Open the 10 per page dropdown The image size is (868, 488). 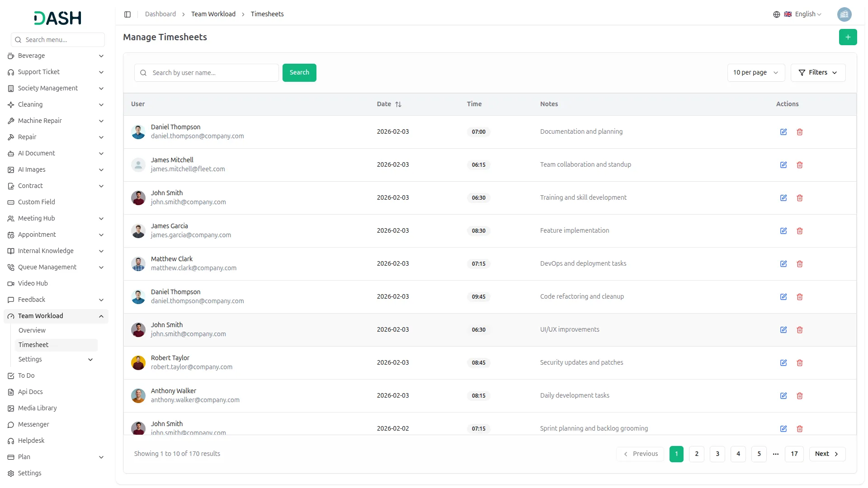point(756,73)
